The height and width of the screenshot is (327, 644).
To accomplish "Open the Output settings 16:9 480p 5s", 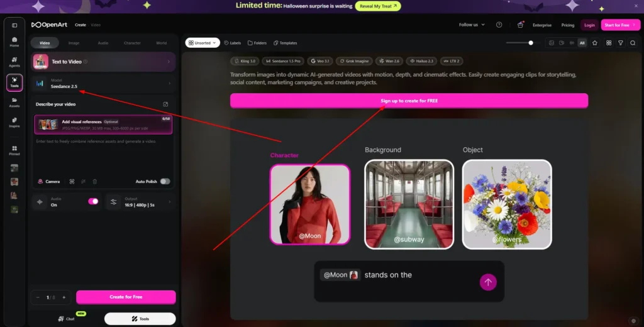I will [140, 202].
